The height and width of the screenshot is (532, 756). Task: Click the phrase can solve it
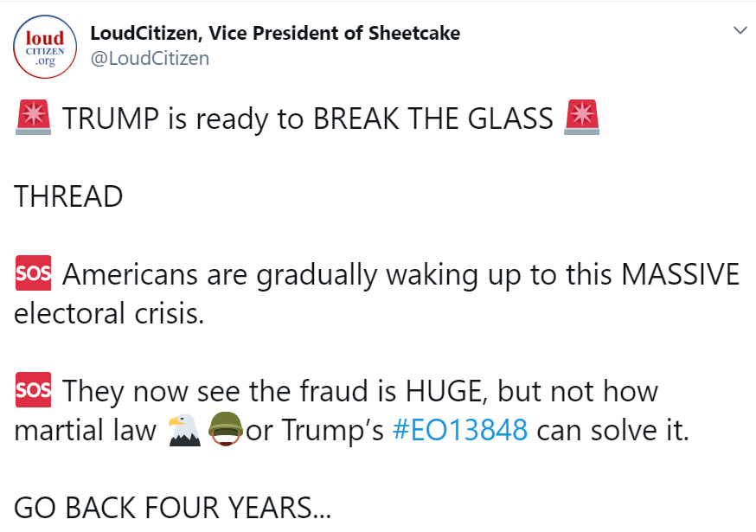click(x=612, y=430)
